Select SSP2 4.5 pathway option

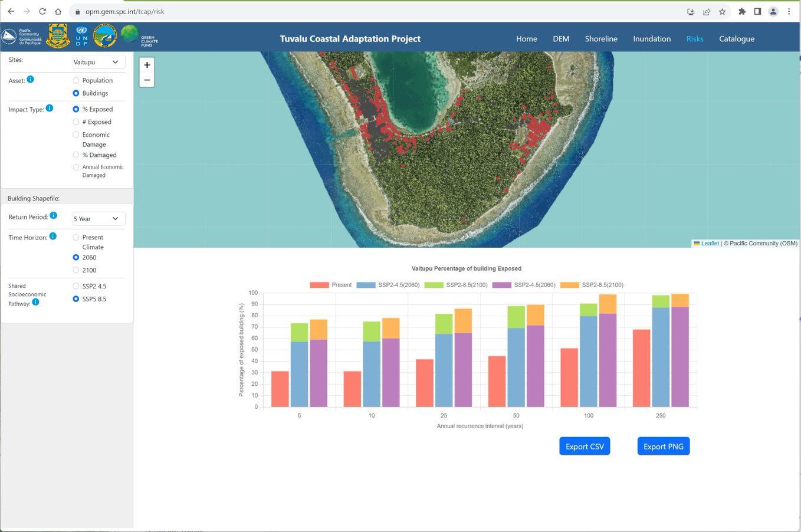click(75, 286)
